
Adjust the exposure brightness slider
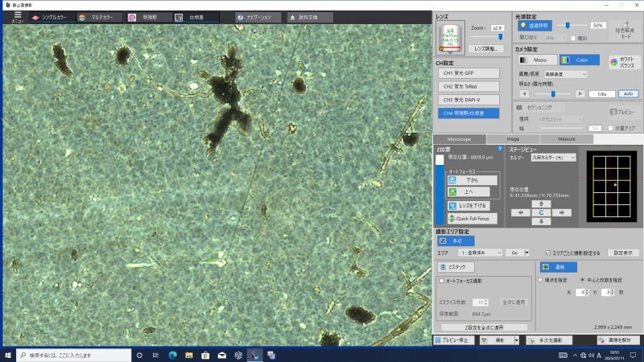pos(553,94)
